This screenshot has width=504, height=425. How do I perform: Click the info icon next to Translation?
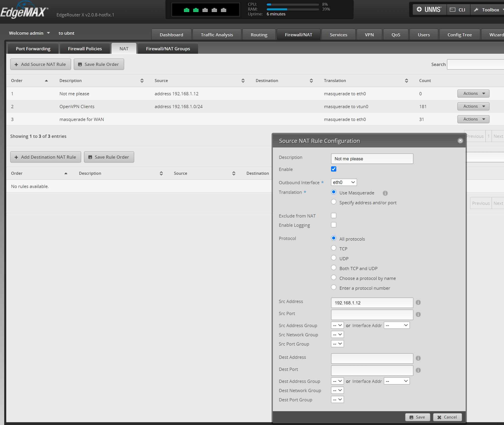click(x=384, y=193)
